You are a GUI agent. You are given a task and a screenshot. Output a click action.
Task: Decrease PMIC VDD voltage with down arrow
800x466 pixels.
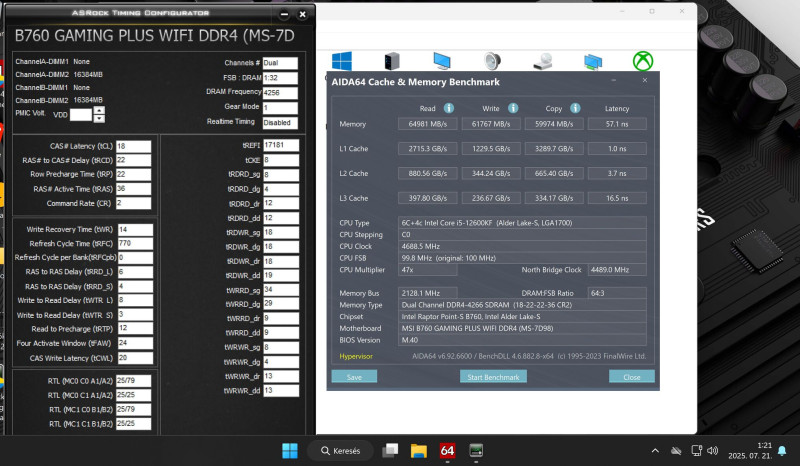[x=99, y=118]
